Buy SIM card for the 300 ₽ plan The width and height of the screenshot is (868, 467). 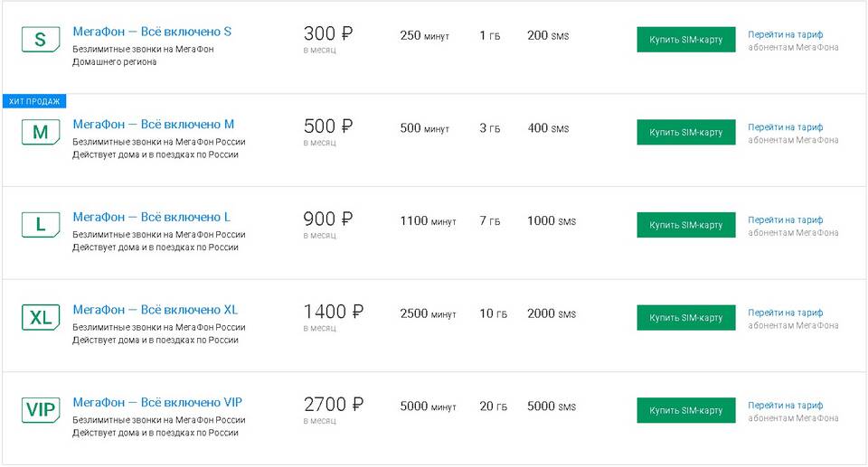click(x=685, y=40)
